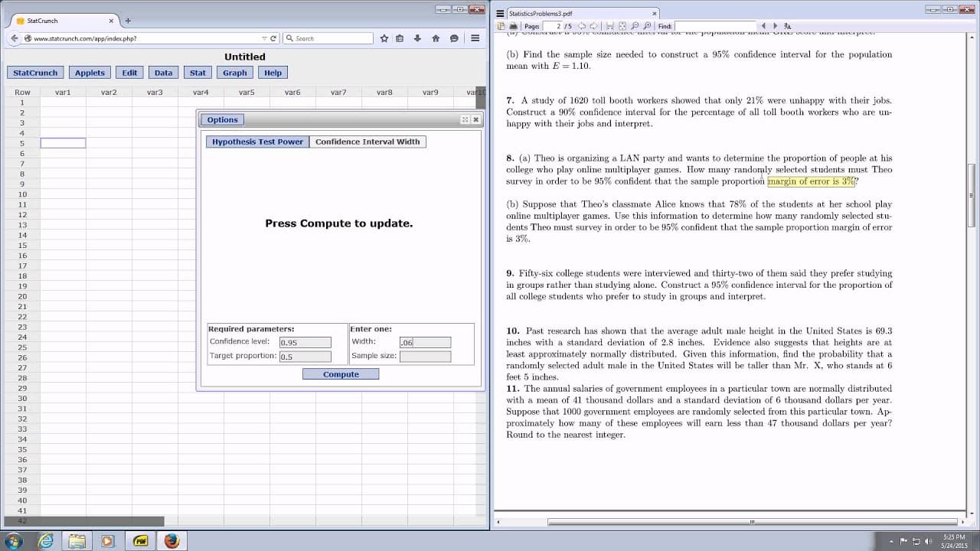This screenshot has width=980, height=551.
Task: Open File Explorer from the taskbar
Action: [x=77, y=540]
